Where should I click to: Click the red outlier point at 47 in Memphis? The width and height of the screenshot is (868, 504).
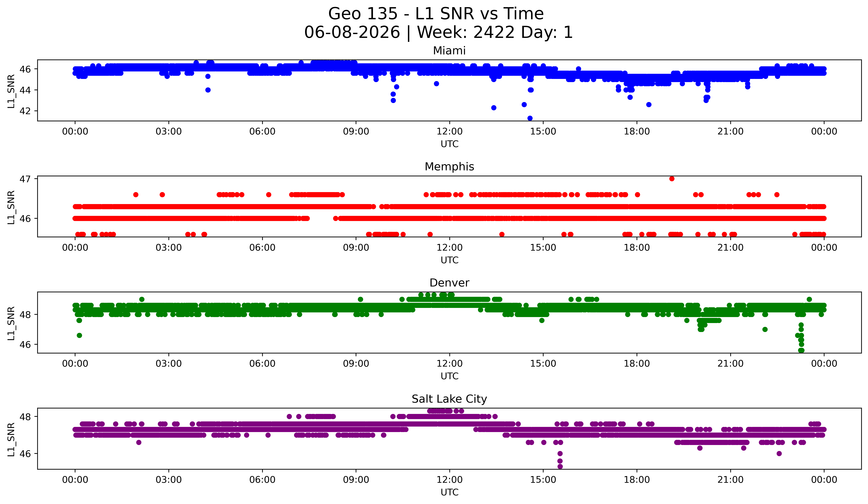(x=672, y=178)
